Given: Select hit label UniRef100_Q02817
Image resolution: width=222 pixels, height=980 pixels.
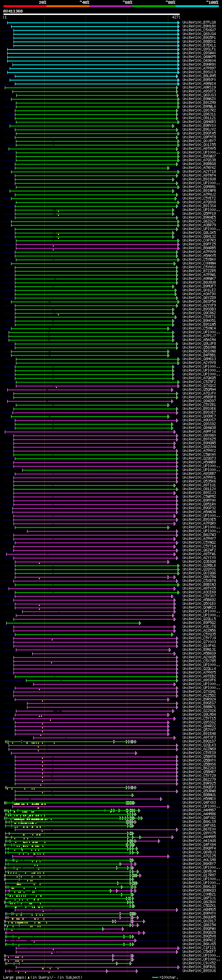Looking at the screenshot, I should pos(199,921).
